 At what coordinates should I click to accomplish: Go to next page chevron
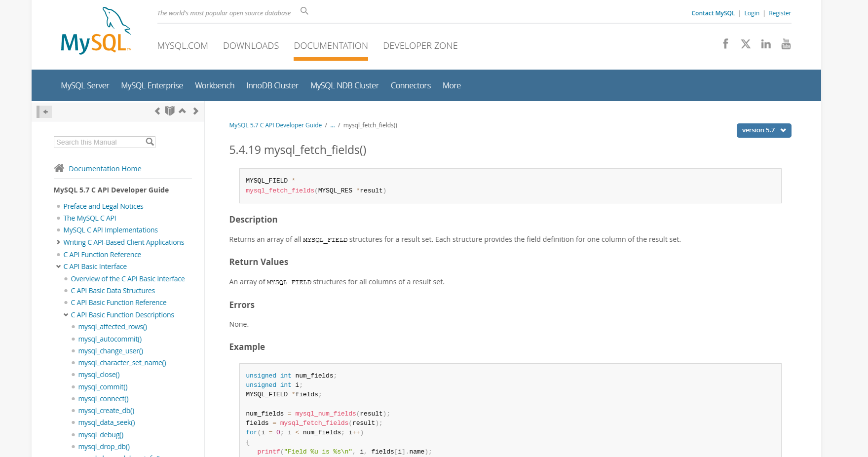point(196,111)
